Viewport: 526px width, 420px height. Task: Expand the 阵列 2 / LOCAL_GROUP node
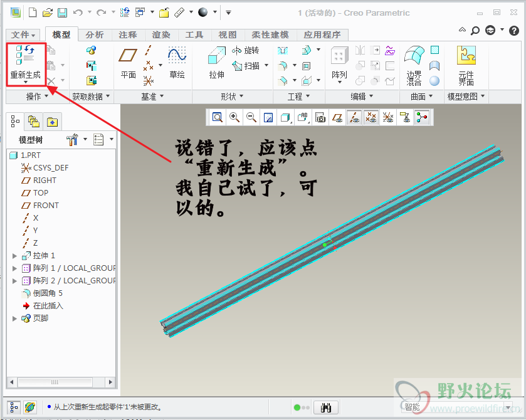tap(14, 281)
